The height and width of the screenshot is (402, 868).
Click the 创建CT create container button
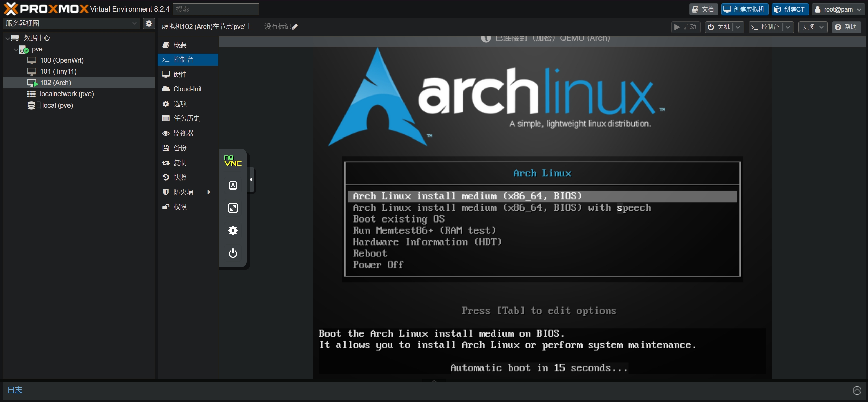tap(790, 9)
